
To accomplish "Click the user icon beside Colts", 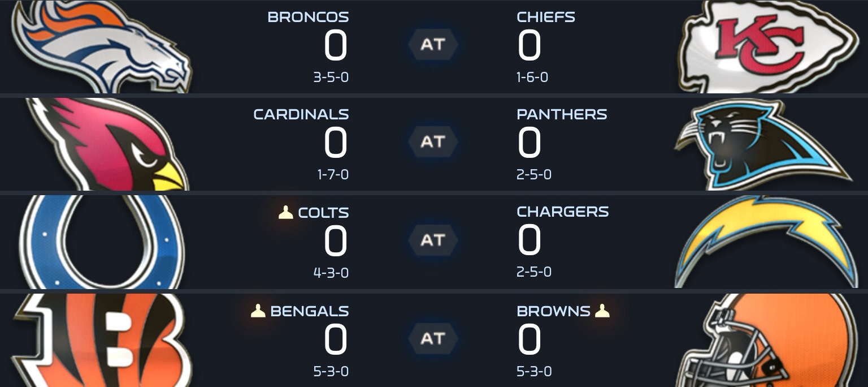I will (286, 213).
